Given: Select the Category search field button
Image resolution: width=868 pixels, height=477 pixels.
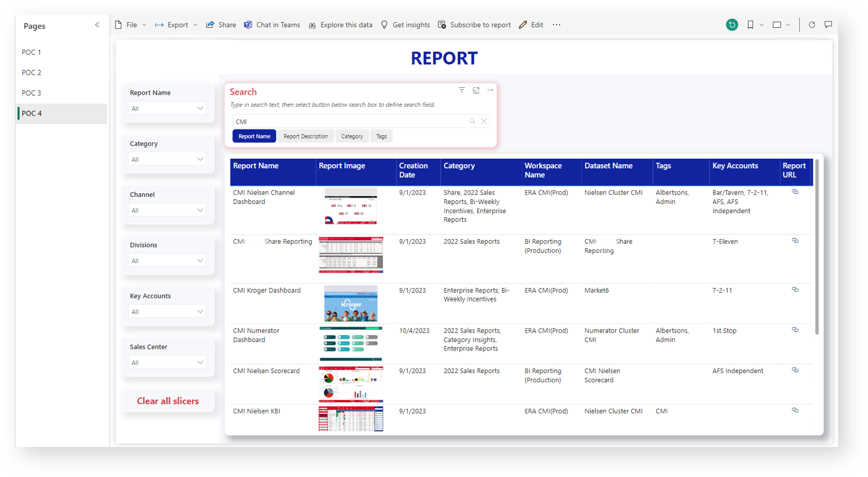Looking at the screenshot, I should (x=352, y=136).
